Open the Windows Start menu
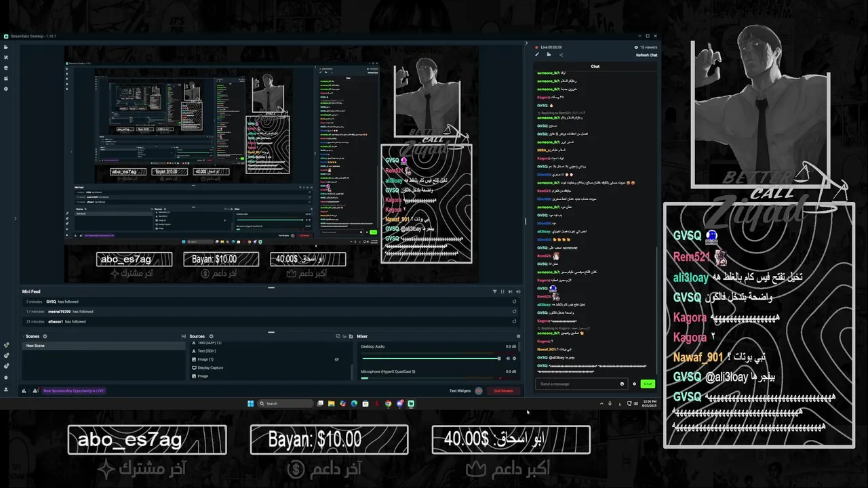The width and height of the screenshot is (868, 488). (x=251, y=403)
